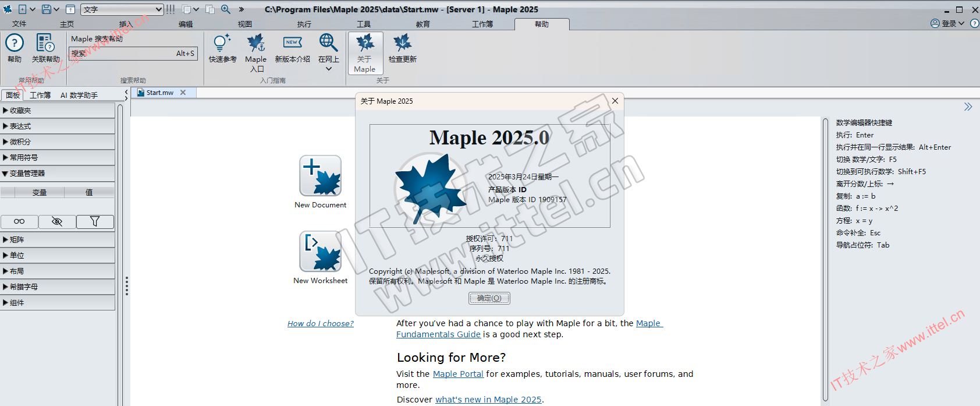
Task: Click the Maple 搜索帮助 search field
Action: (133, 54)
